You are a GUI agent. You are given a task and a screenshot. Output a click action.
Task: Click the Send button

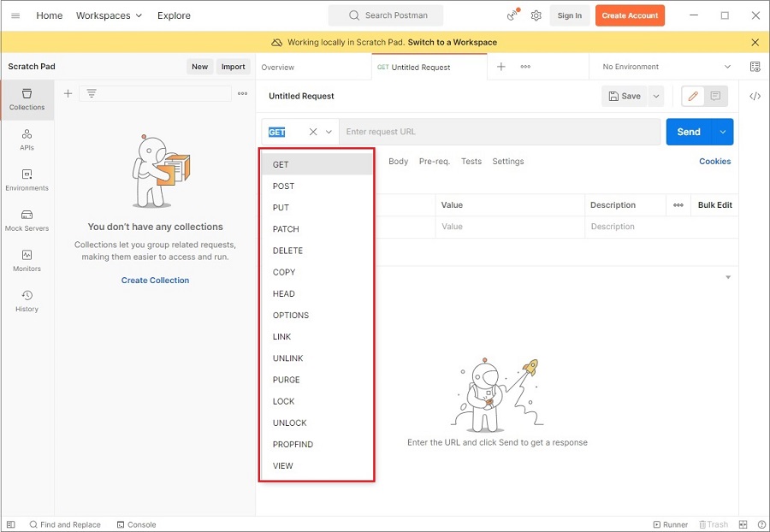tap(689, 132)
